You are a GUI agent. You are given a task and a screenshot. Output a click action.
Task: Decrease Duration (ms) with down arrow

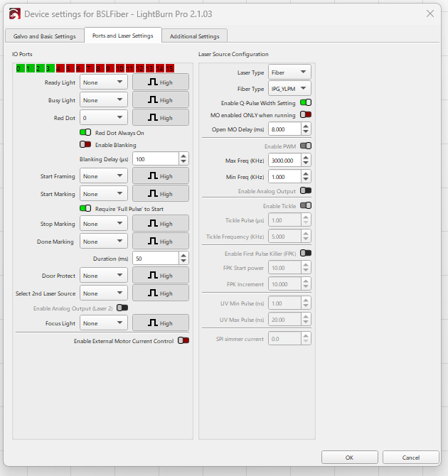tap(183, 261)
